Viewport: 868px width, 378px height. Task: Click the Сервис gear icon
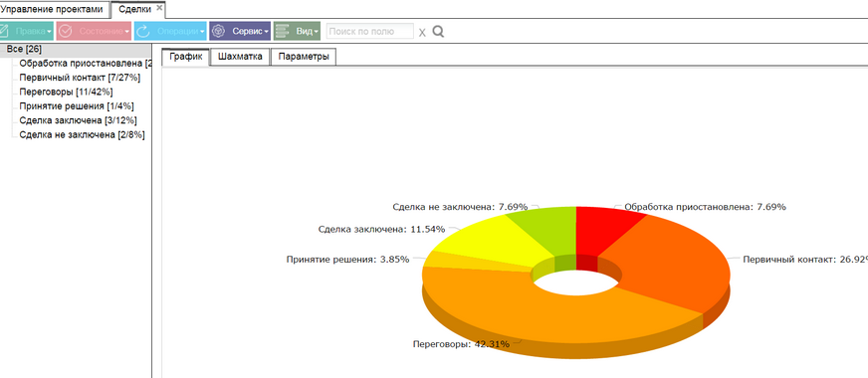(x=219, y=31)
